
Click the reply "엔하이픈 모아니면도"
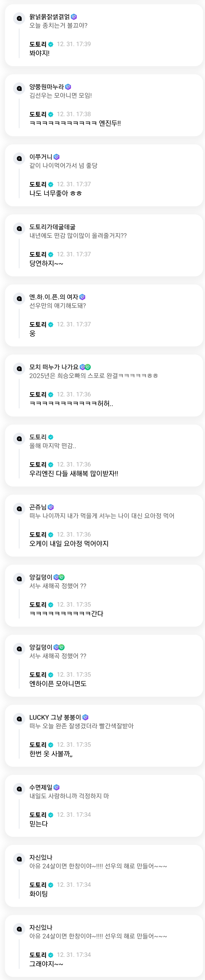pyautogui.click(x=58, y=684)
